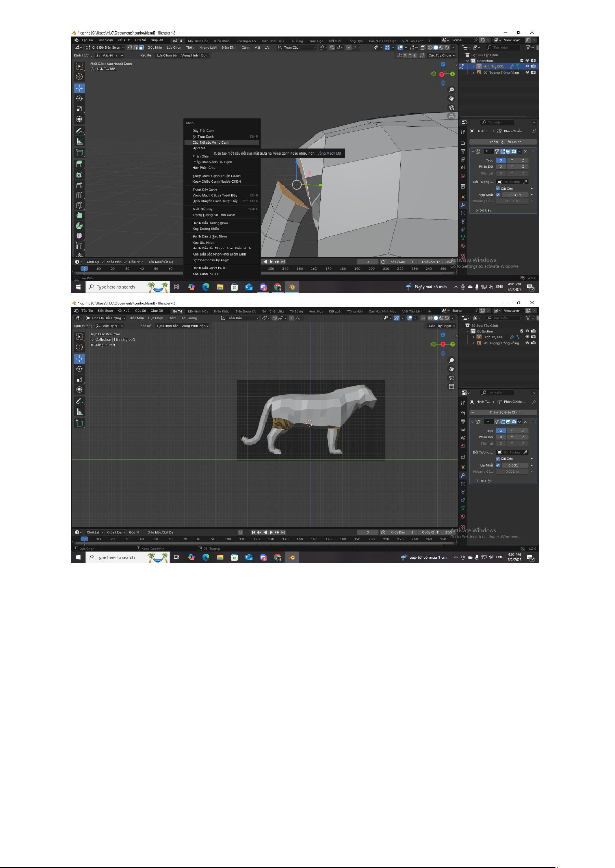Viewport: 615px width, 868px height.
Task: Select the Poly Build tool in Edit Mode toolbar
Action: (79, 215)
